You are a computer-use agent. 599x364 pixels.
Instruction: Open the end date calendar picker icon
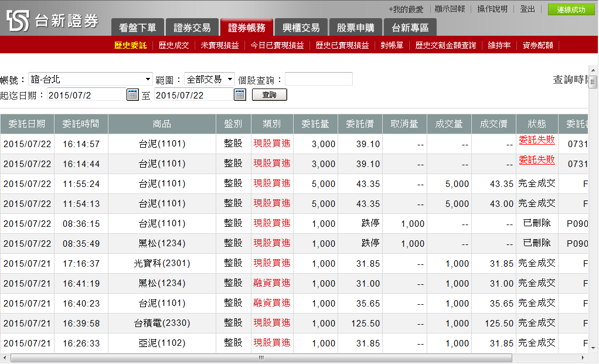pyautogui.click(x=240, y=94)
